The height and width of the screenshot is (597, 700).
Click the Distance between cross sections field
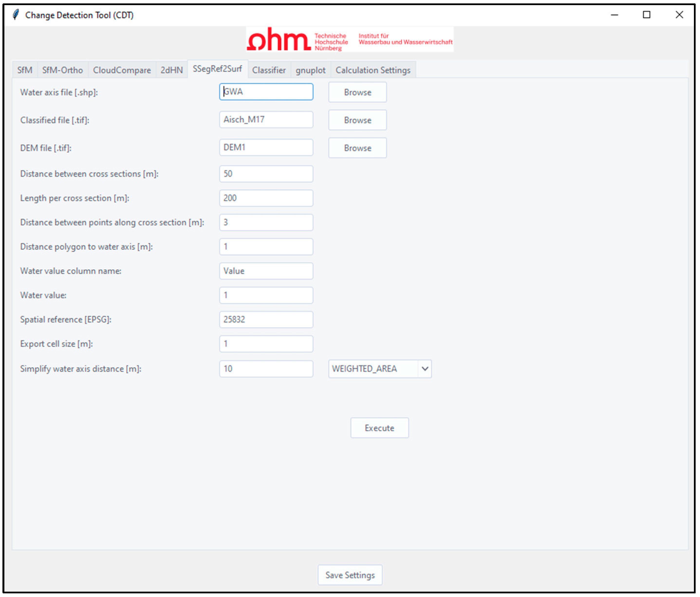266,174
